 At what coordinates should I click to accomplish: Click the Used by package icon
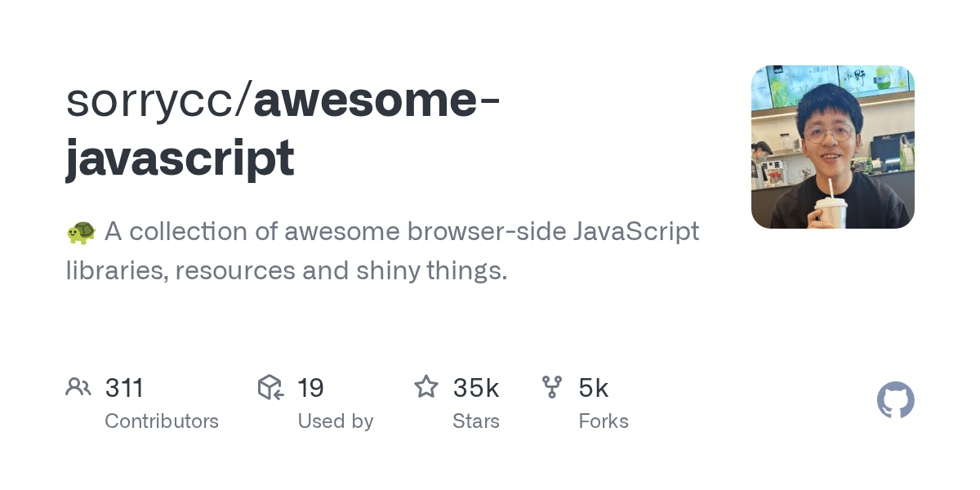tap(270, 387)
